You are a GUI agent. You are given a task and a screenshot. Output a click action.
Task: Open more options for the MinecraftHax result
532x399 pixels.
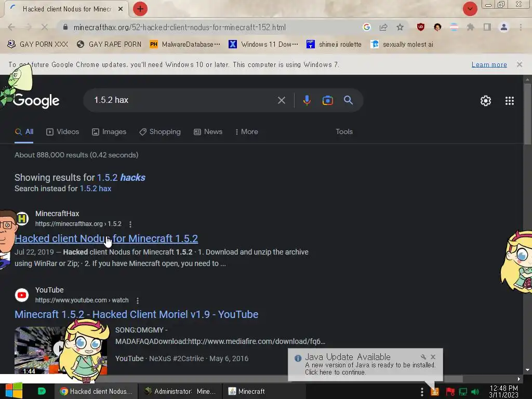(130, 224)
